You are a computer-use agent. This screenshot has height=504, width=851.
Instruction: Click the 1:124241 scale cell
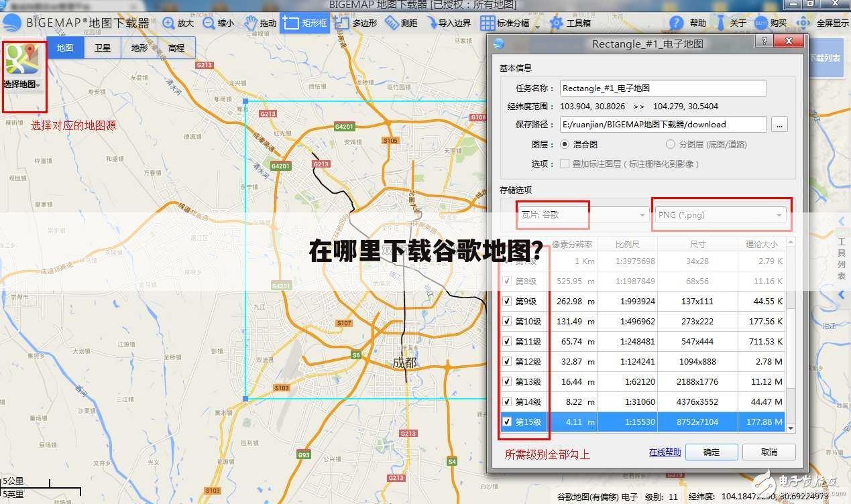click(627, 362)
